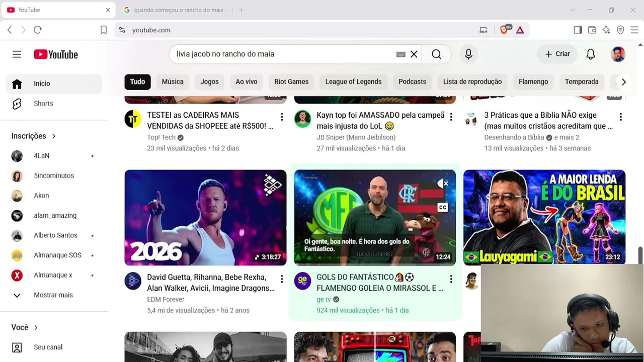Open JB Sniper channel avatar

coord(302,119)
